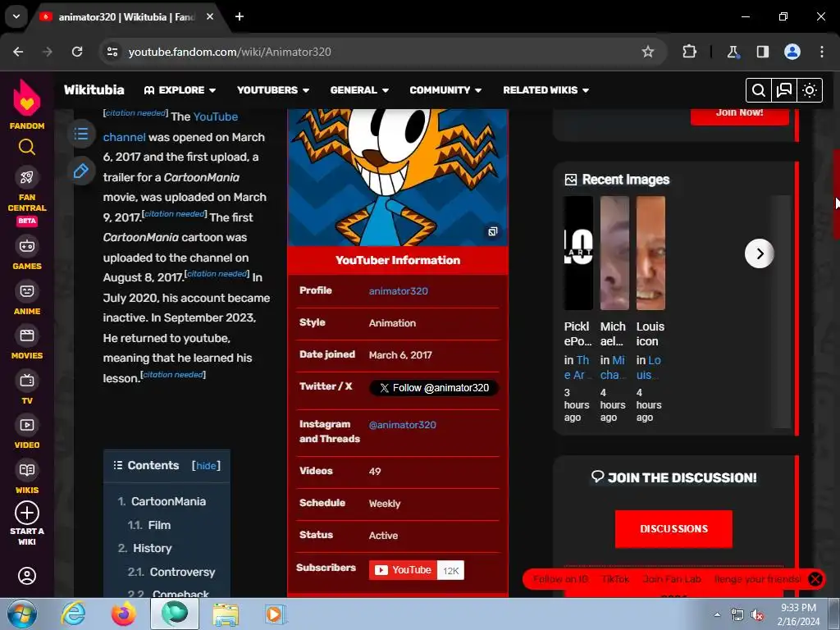Show hidden system tray icons
The image size is (840, 630).
(717, 614)
